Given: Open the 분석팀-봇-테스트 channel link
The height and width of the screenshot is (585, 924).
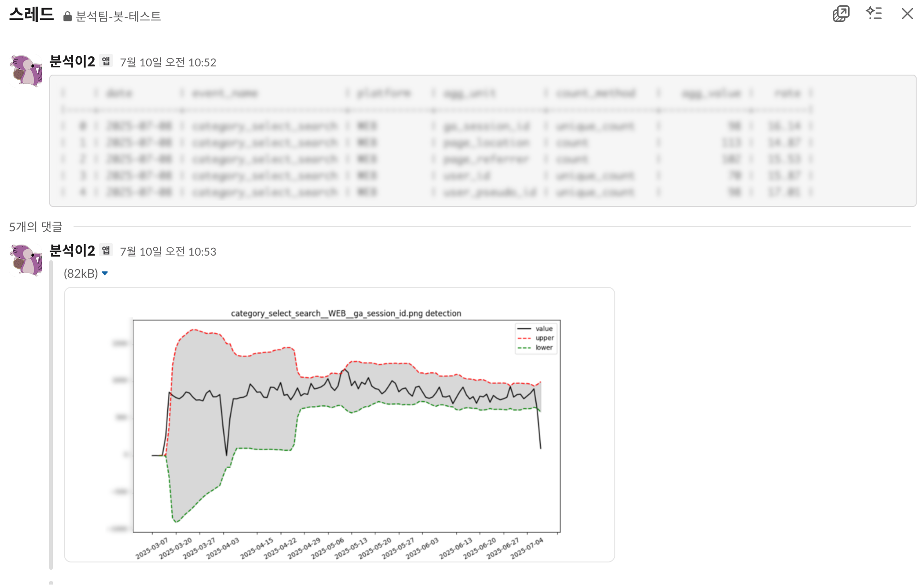Looking at the screenshot, I should click(118, 16).
